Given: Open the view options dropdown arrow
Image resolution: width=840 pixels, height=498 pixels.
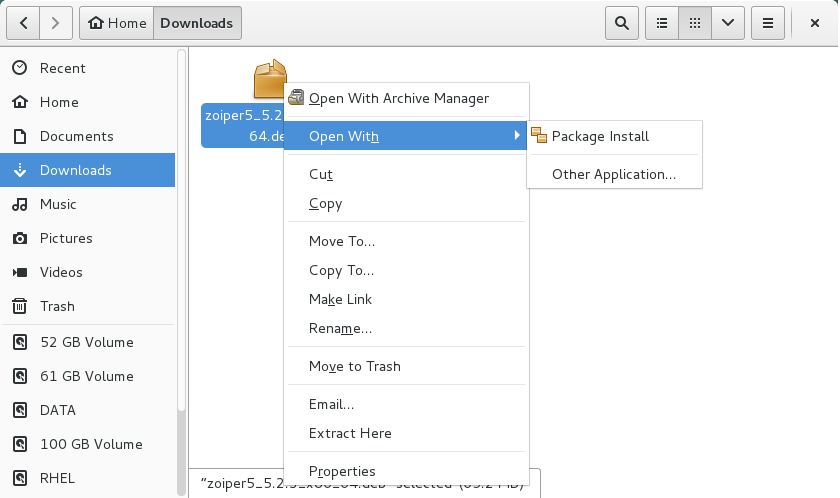Looking at the screenshot, I should [727, 22].
